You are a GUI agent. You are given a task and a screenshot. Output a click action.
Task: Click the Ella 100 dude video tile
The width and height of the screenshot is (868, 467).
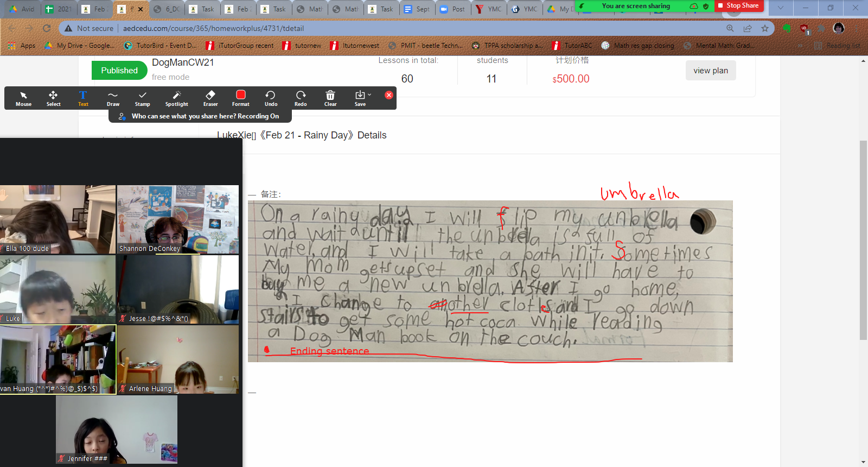(x=58, y=219)
